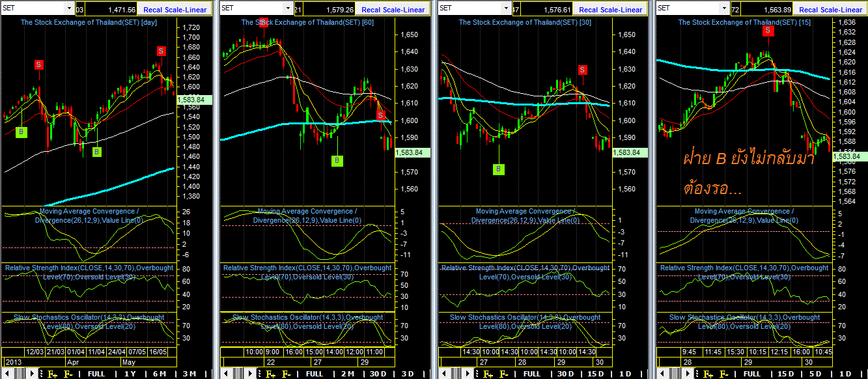Open the SET symbol dropdown on the 60-minute chart

(x=287, y=8)
